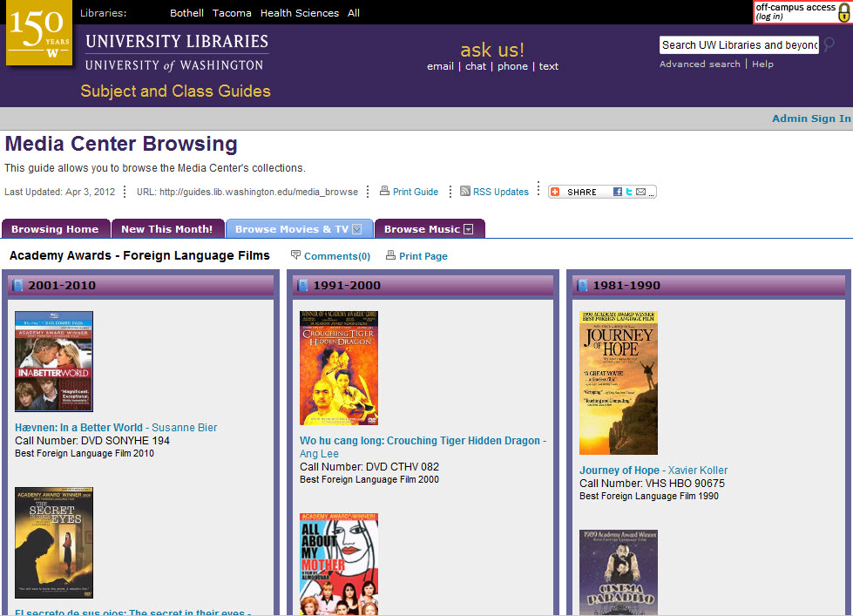
Task: Click the Search UW Libraries input field
Action: click(739, 45)
